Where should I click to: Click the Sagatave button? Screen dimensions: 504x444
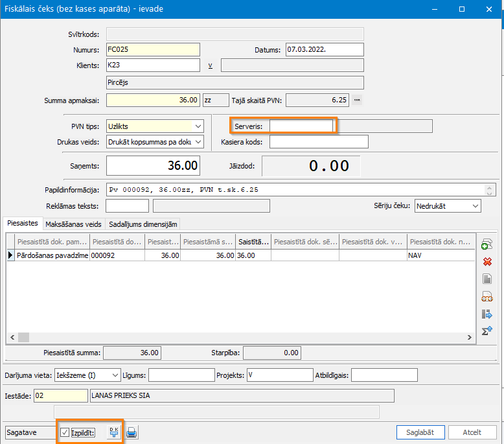pos(30,432)
